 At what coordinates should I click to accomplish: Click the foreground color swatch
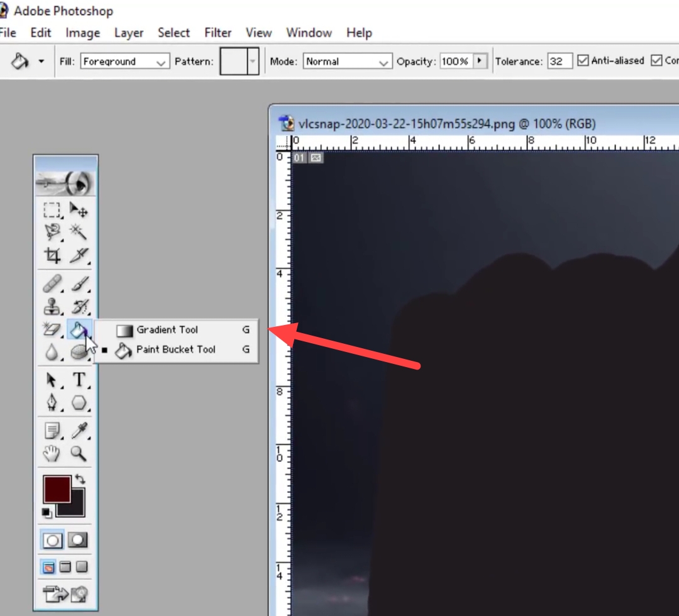[x=57, y=489]
